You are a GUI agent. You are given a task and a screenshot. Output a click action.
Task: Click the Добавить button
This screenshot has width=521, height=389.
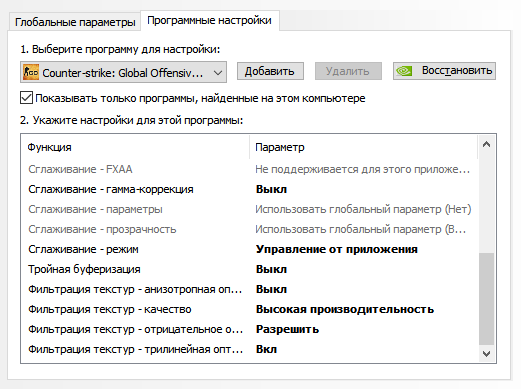[x=270, y=71]
